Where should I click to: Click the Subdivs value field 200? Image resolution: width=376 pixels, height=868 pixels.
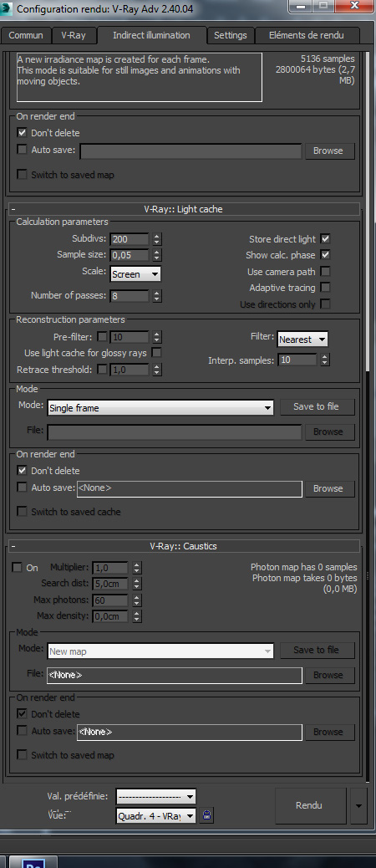[130, 239]
